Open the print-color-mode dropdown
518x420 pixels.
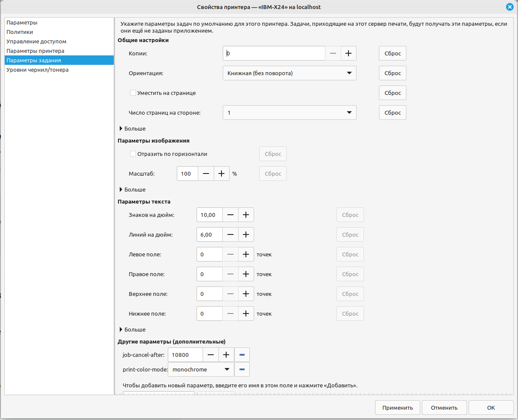click(x=201, y=369)
